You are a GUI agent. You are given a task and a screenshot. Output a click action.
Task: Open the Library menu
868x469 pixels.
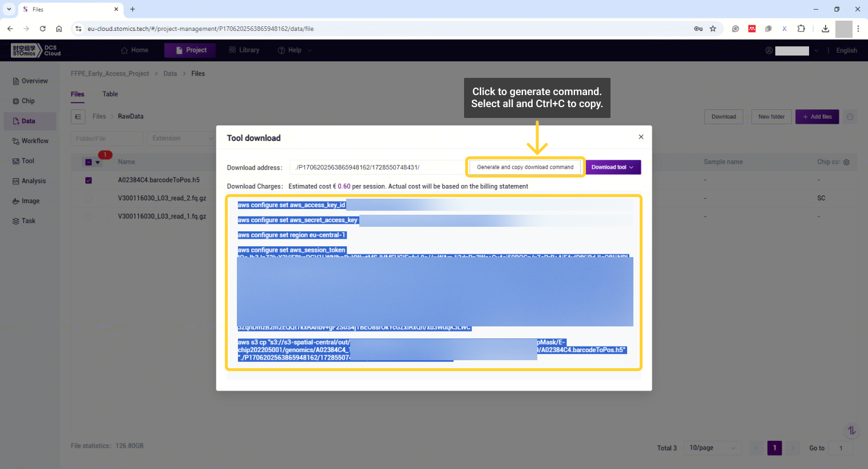click(x=244, y=50)
